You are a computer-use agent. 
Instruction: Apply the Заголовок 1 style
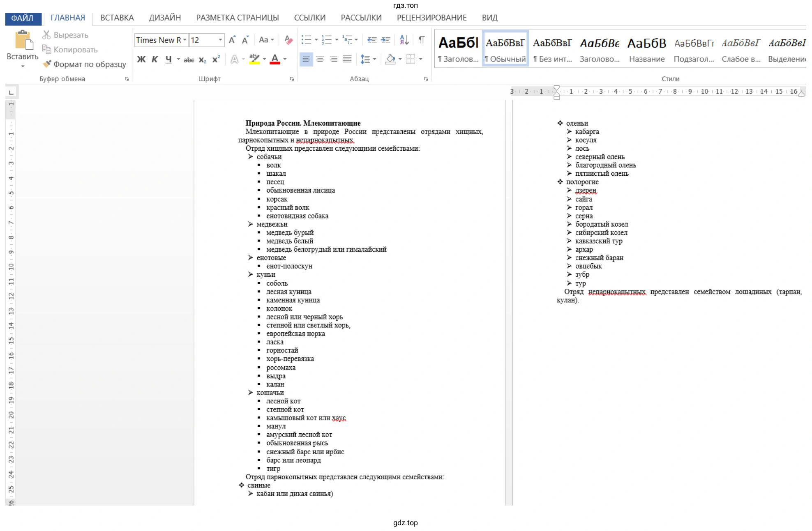click(458, 49)
